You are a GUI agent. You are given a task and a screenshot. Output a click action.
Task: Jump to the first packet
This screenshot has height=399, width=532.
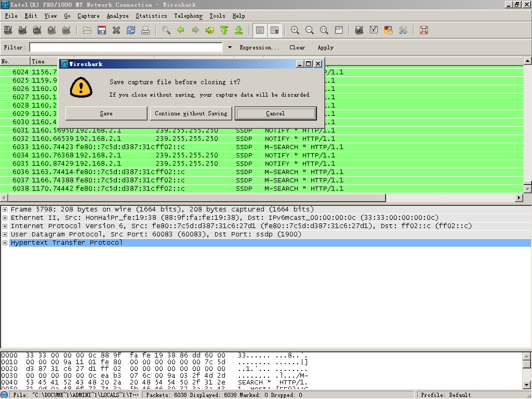click(x=224, y=30)
